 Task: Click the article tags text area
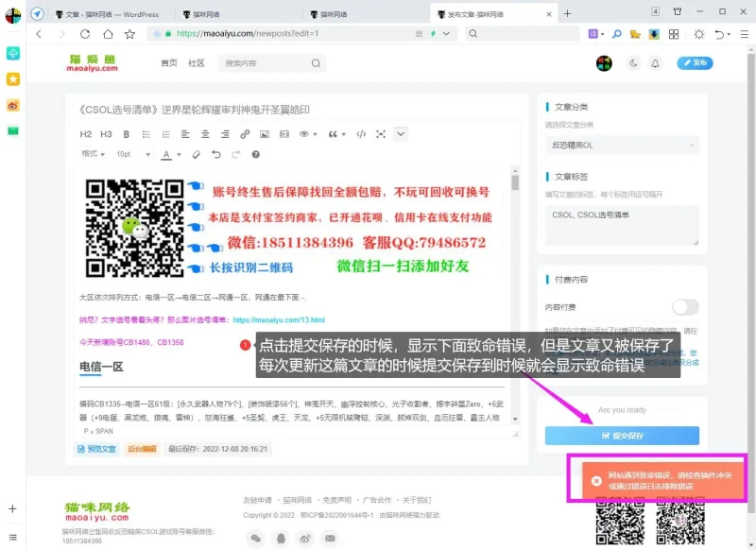(622, 225)
